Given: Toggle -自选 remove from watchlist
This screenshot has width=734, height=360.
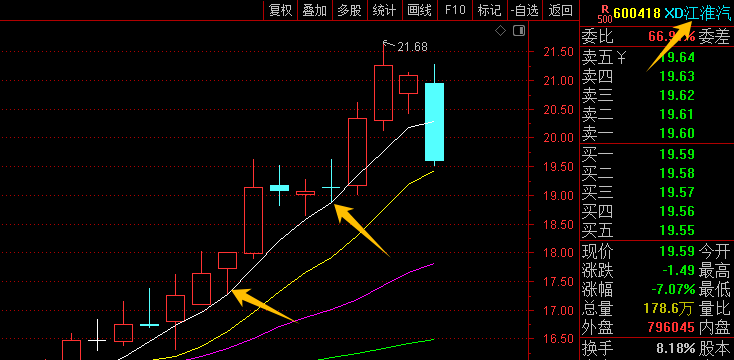Looking at the screenshot, I should coord(525,10).
